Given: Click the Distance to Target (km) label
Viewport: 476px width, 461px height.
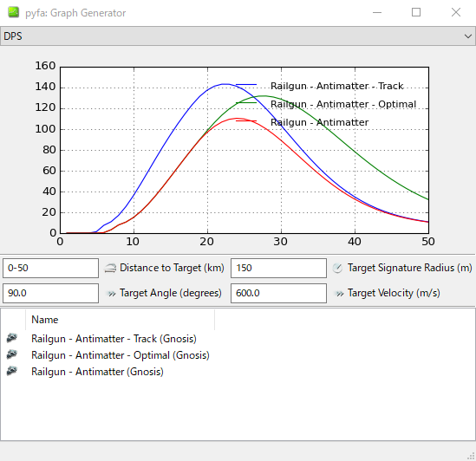Looking at the screenshot, I should click(x=172, y=268).
